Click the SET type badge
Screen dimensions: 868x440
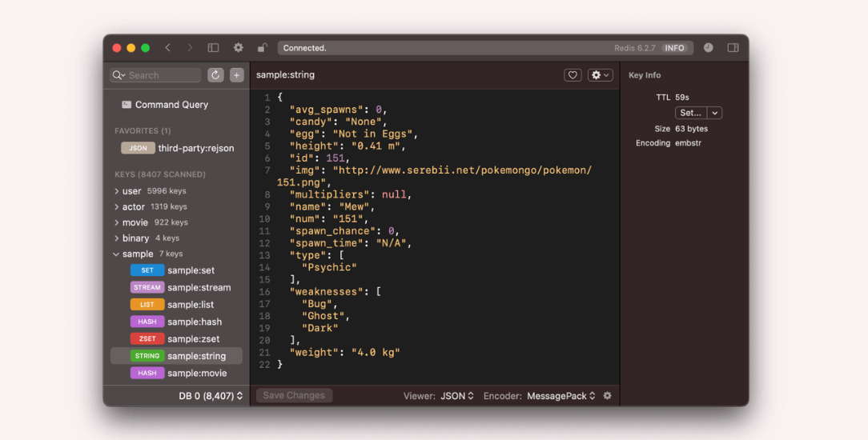(147, 270)
